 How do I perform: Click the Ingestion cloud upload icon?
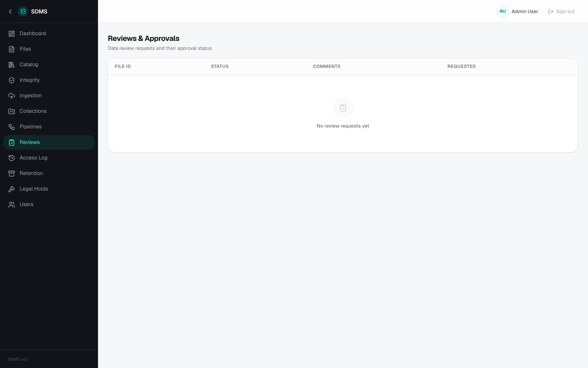click(12, 96)
